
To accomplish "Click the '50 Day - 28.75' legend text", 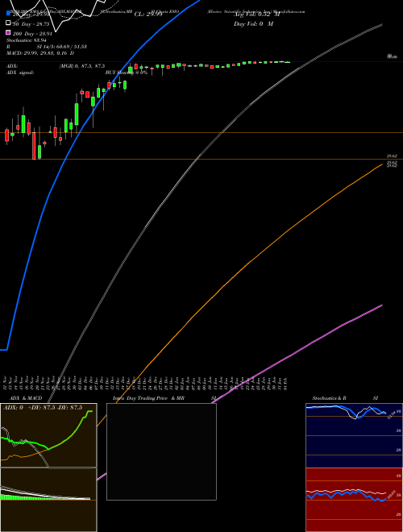I will pyautogui.click(x=31, y=24).
